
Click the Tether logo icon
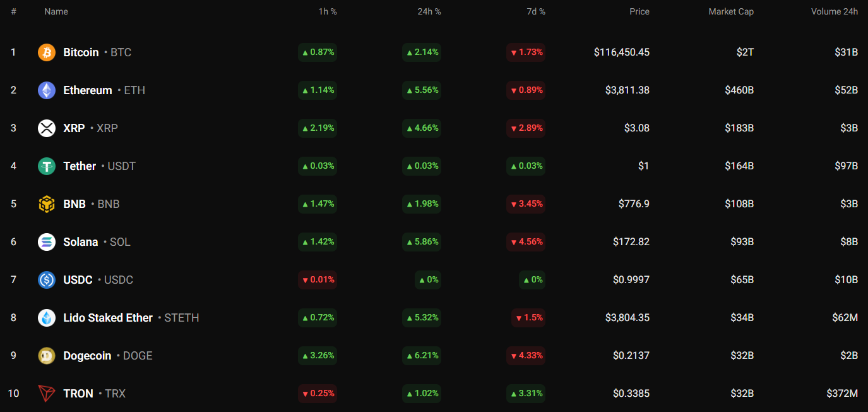click(x=47, y=166)
